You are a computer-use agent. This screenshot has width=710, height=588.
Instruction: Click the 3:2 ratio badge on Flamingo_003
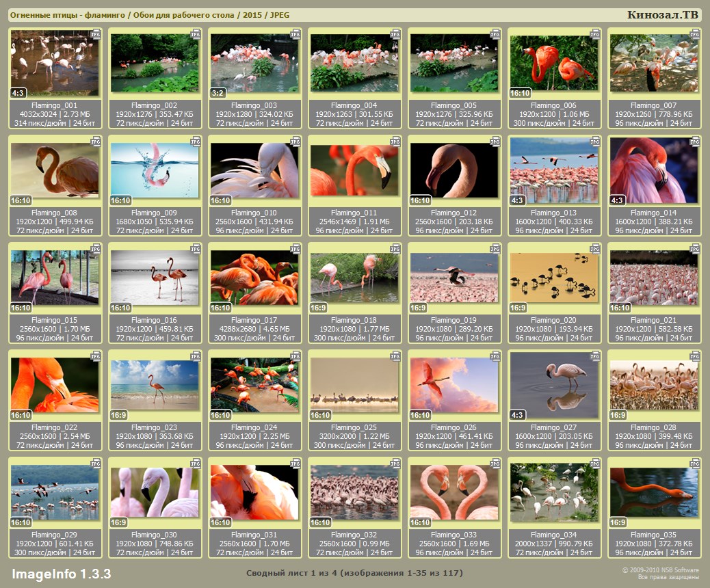point(218,93)
